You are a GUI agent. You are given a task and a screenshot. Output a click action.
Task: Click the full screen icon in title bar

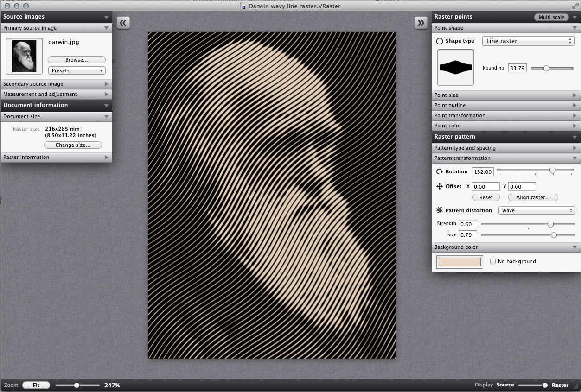tap(575, 6)
